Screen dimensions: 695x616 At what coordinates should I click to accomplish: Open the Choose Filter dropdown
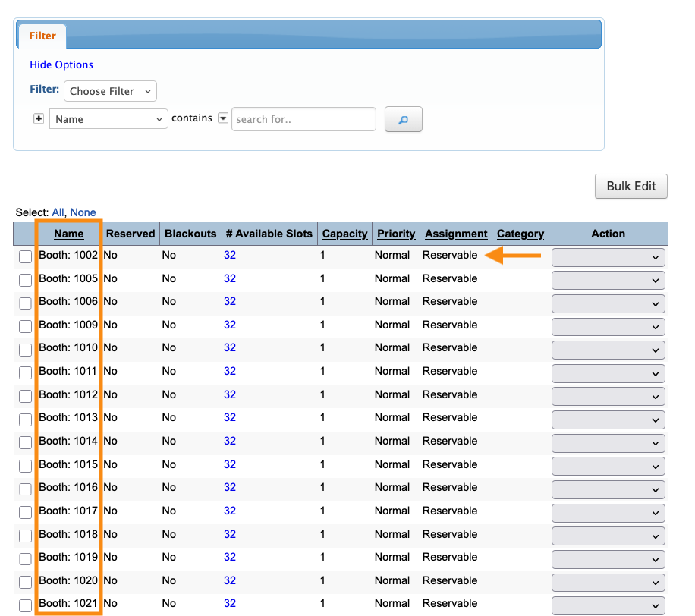tap(110, 91)
